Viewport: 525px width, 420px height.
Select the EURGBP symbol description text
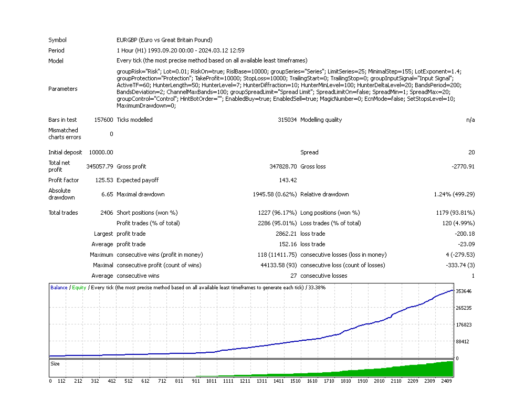coord(164,40)
